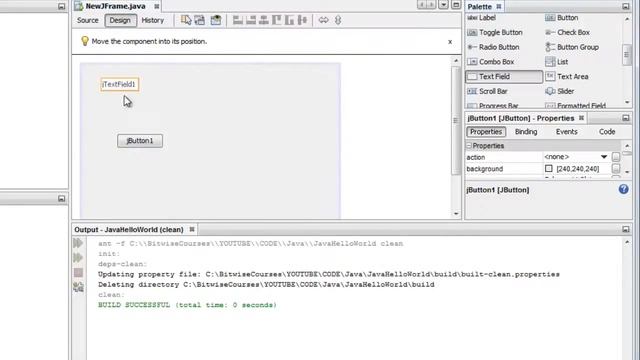Open custom editor for background property
The width and height of the screenshot is (640, 360).
coord(616,168)
